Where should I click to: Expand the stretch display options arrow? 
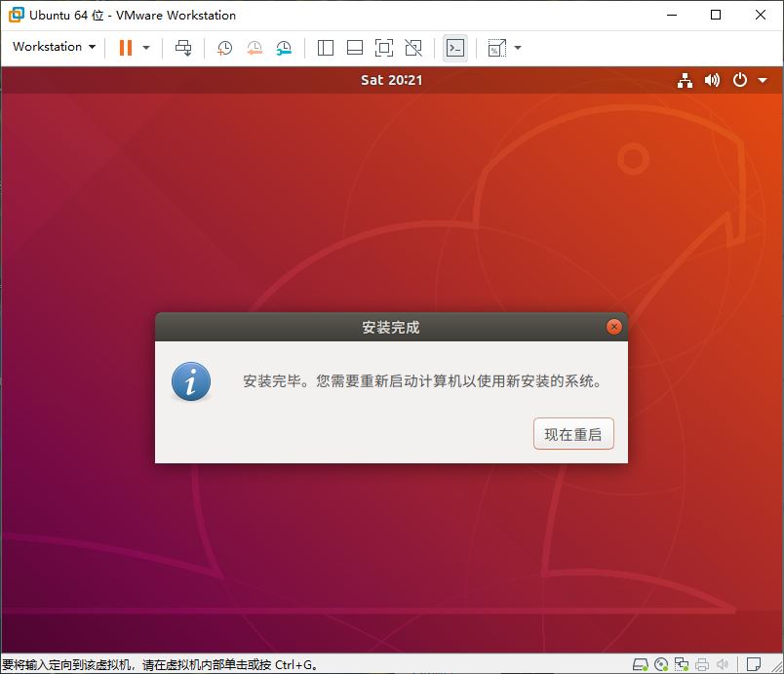pos(518,48)
